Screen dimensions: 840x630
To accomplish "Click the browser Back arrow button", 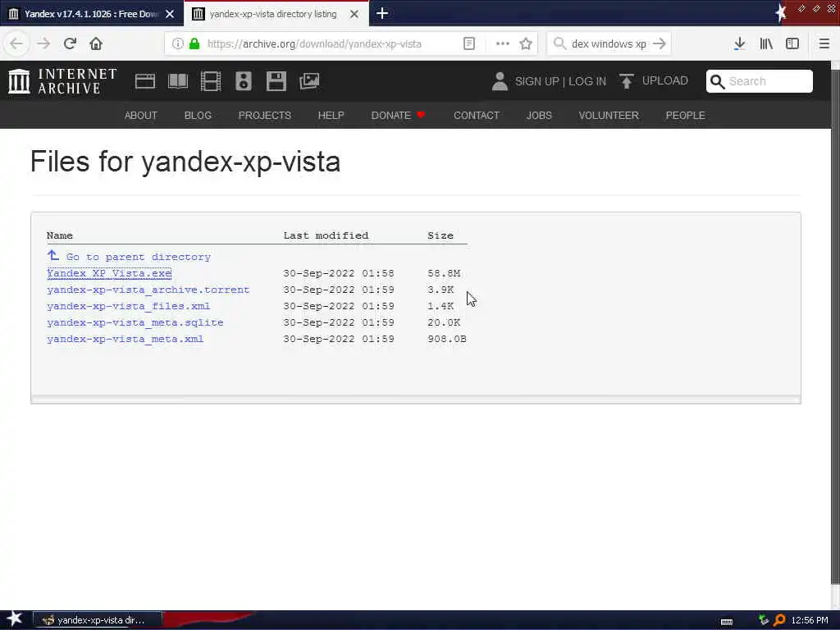I will point(16,43).
